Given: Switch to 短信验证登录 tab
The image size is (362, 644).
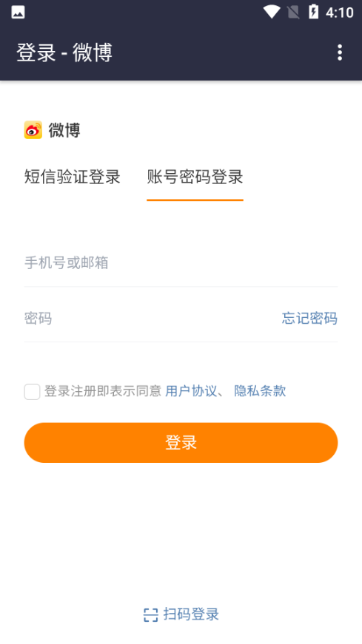Looking at the screenshot, I should click(x=72, y=177).
